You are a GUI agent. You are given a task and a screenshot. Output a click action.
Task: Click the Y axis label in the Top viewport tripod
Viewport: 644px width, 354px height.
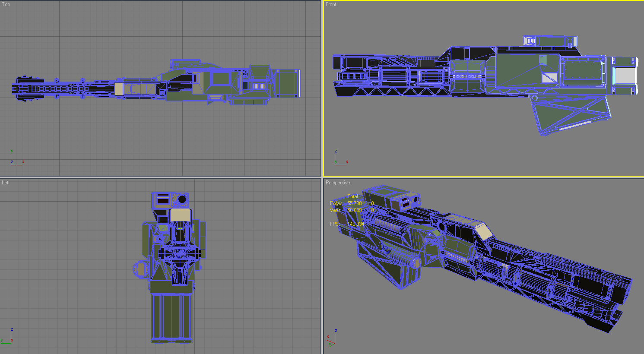[12, 151]
